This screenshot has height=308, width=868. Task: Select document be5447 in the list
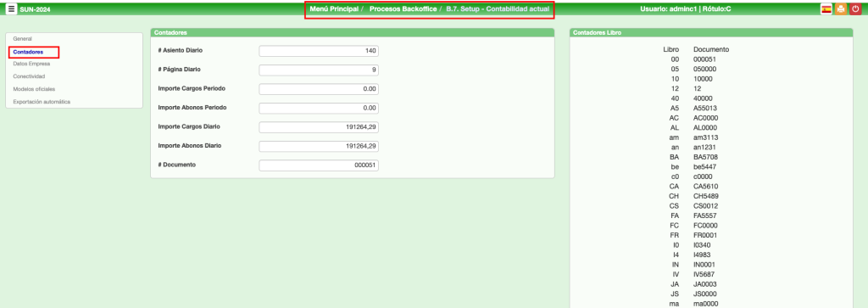pyautogui.click(x=705, y=167)
